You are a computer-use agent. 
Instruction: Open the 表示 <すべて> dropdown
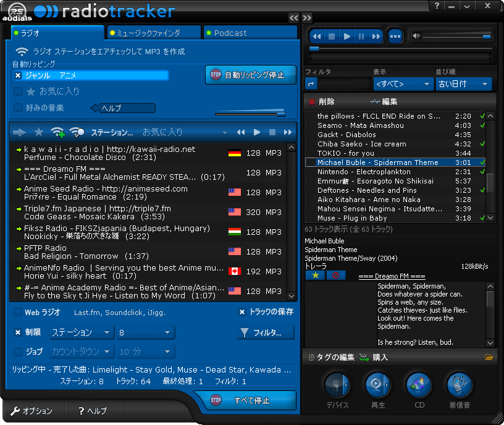pyautogui.click(x=403, y=84)
